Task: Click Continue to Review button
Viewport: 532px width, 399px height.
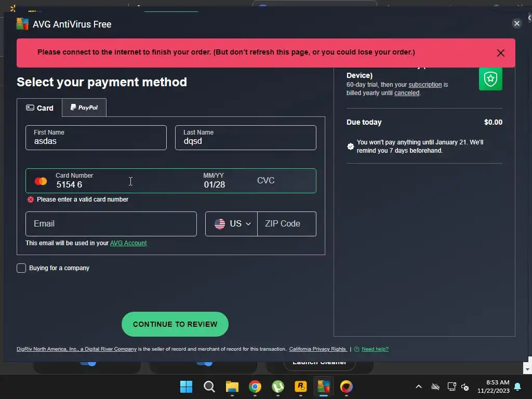Action: pos(175,324)
